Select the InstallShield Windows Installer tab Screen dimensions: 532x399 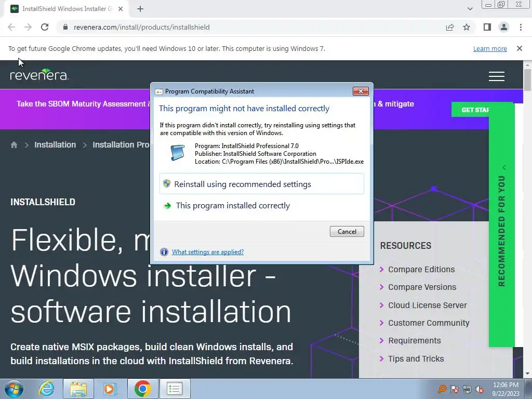[x=66, y=9]
